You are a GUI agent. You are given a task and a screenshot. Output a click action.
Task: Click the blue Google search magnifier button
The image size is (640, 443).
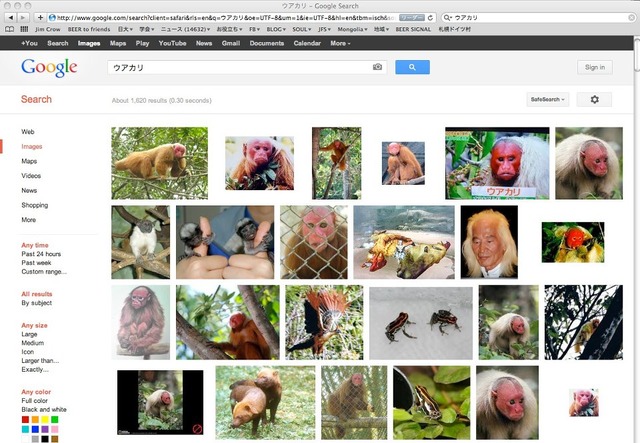[x=412, y=67]
